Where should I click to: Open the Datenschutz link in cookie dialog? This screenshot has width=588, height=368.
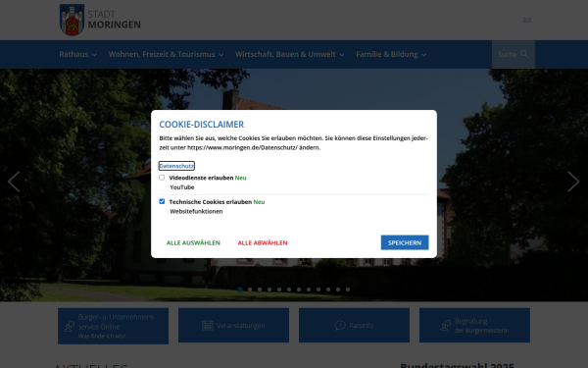click(176, 166)
